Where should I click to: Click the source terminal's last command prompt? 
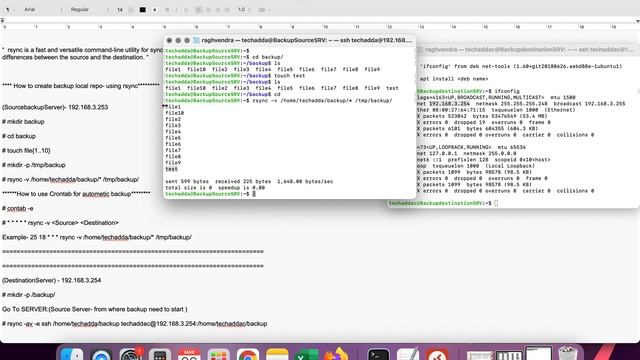(x=210, y=194)
